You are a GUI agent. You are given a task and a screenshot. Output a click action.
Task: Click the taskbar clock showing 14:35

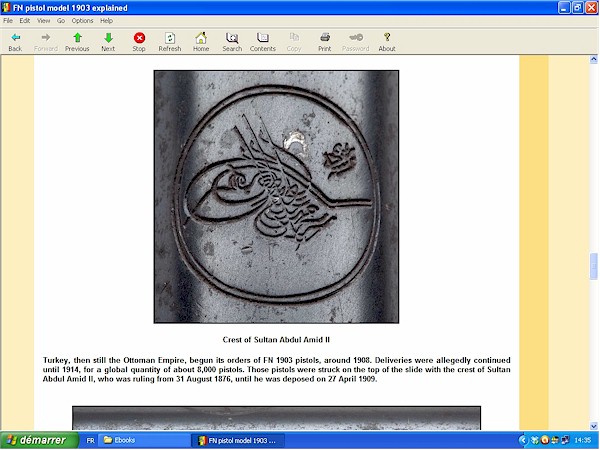582,440
